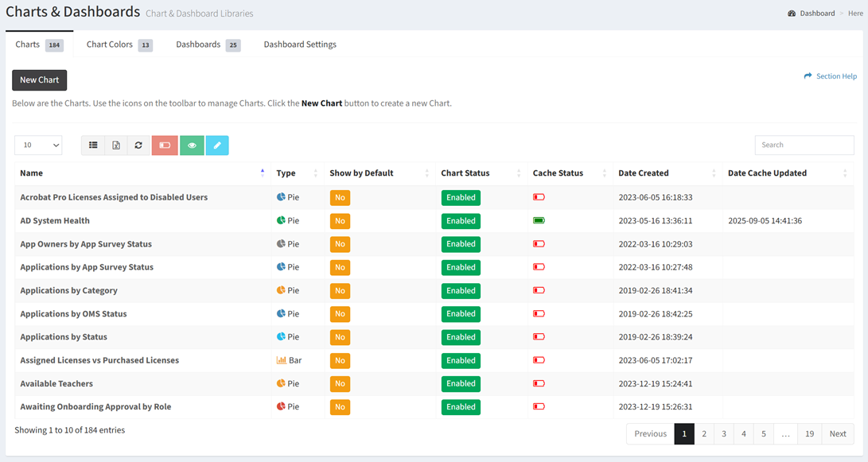The width and height of the screenshot is (868, 462).
Task: Go to page 5 in pagination
Action: 763,434
